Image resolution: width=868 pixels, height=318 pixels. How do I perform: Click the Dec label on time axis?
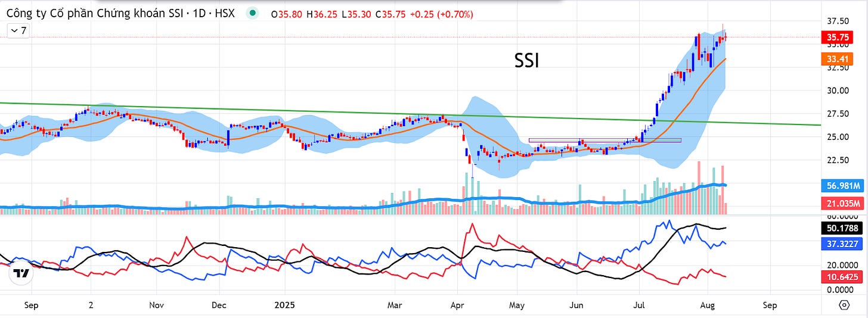(x=219, y=305)
